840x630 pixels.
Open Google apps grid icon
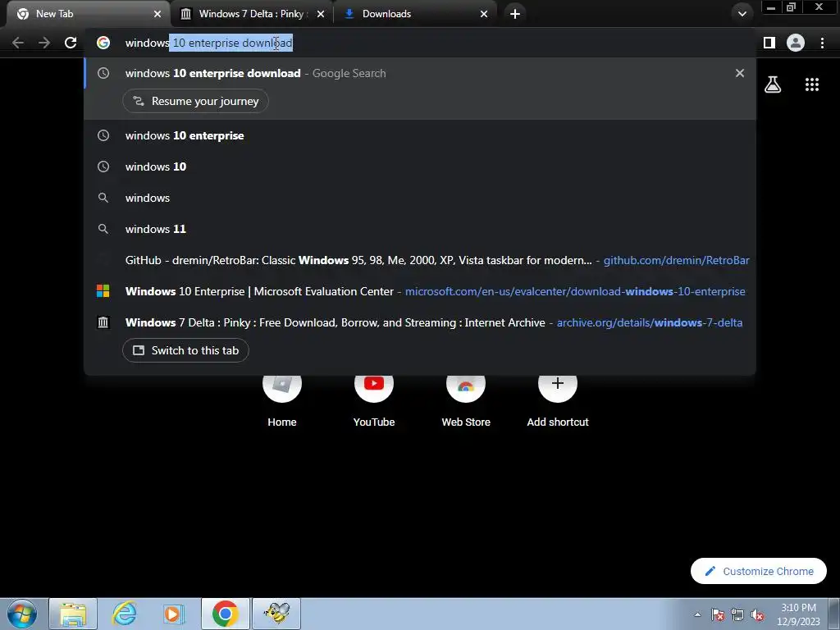[812, 84]
